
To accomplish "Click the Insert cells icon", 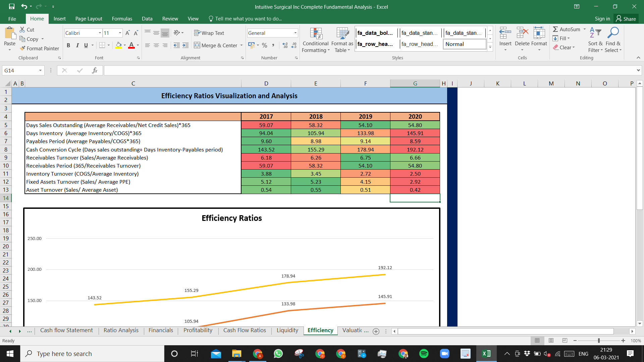I will point(505,34).
